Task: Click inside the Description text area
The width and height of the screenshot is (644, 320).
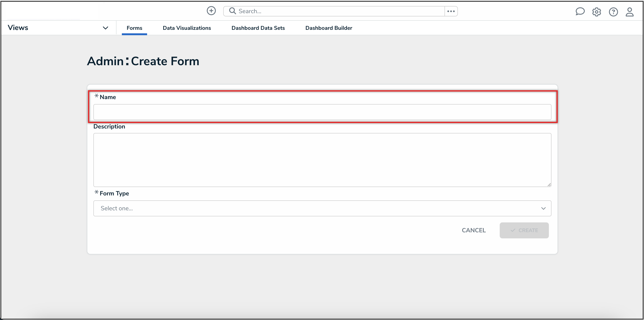Action: coord(322,160)
